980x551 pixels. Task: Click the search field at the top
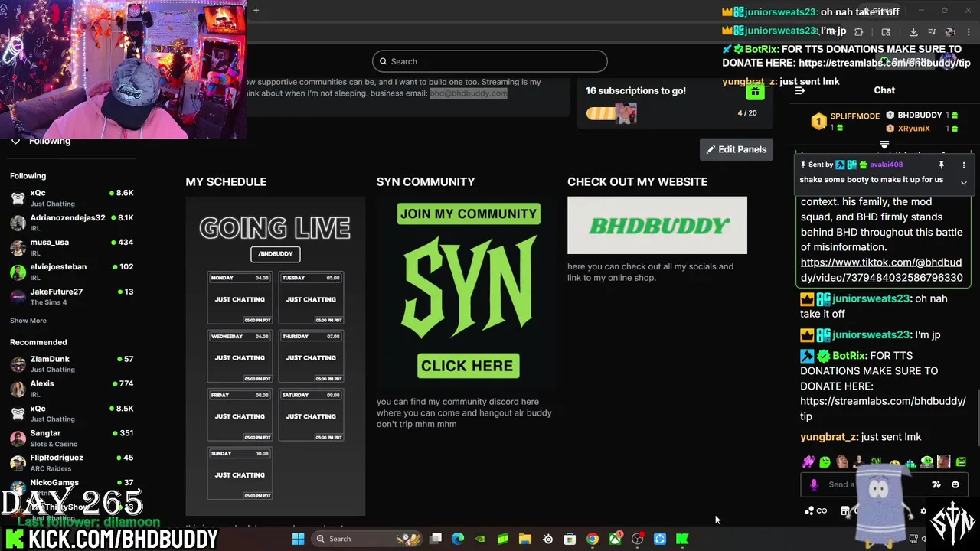coord(490,61)
